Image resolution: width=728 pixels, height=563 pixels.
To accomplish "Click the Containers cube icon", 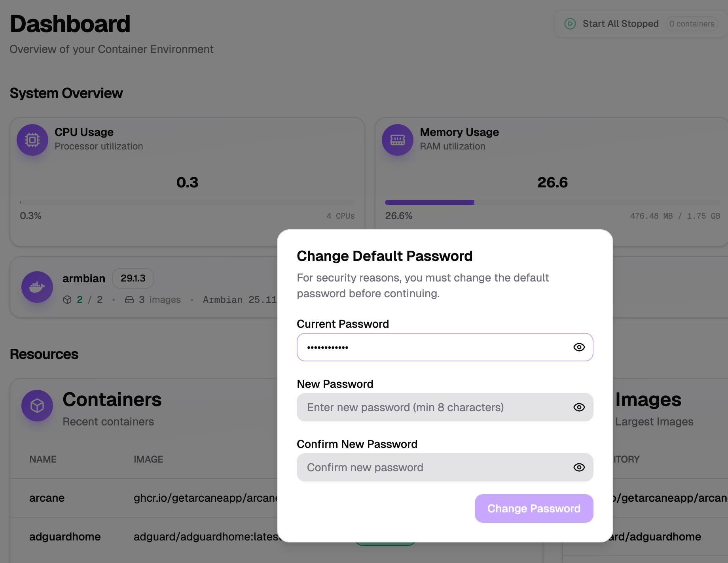I will pyautogui.click(x=37, y=406).
